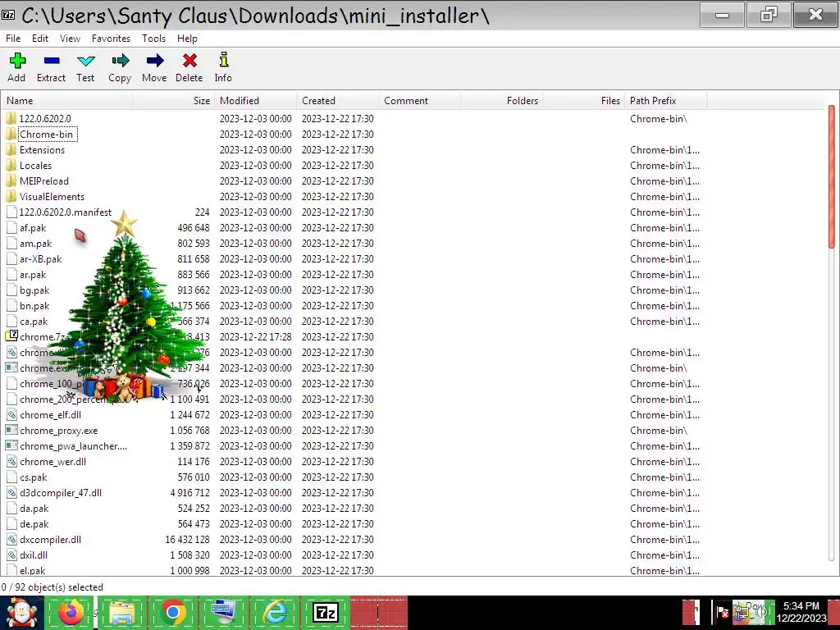Open the Favorites menu

coord(111,39)
